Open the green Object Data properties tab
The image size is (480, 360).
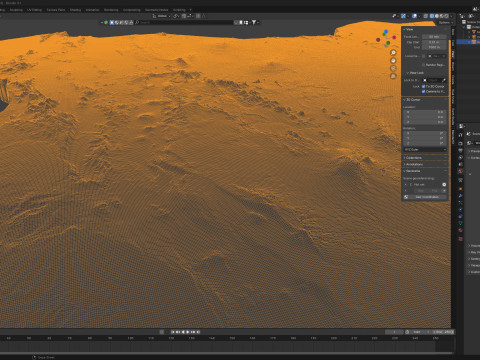pos(460,223)
